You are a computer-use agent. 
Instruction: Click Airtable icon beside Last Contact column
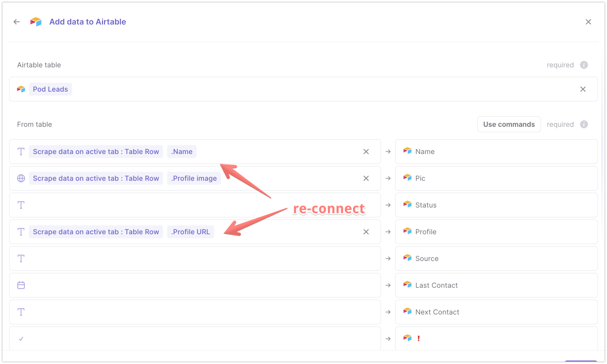(407, 285)
